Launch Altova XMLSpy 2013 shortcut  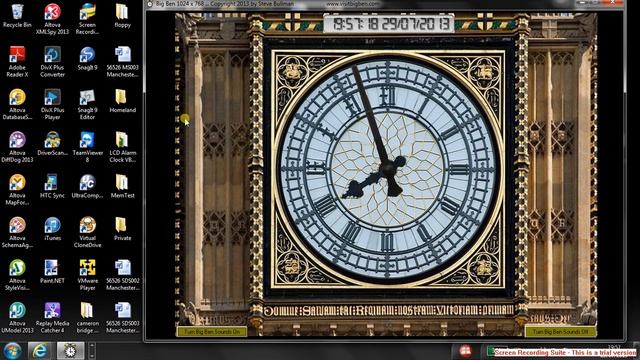52,20
